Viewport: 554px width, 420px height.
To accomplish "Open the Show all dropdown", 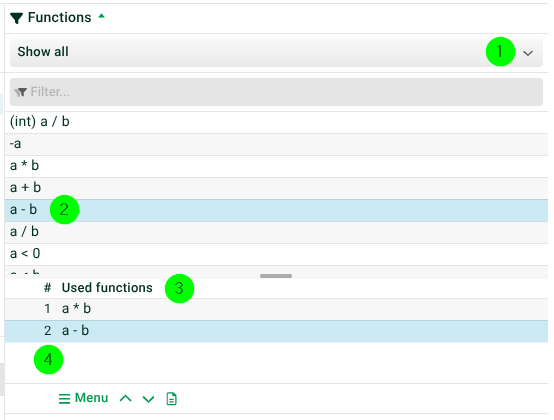I will pos(276,53).
